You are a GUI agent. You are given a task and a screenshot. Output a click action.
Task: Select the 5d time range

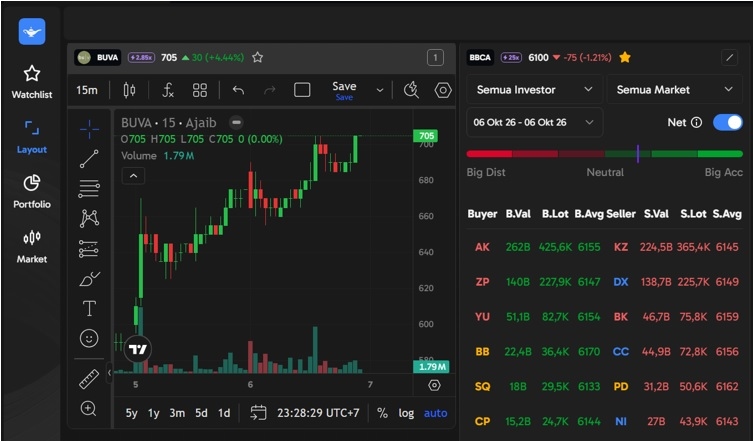point(201,413)
